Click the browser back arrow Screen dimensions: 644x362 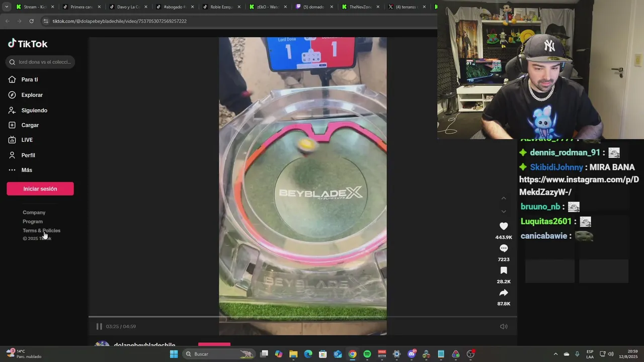8,21
